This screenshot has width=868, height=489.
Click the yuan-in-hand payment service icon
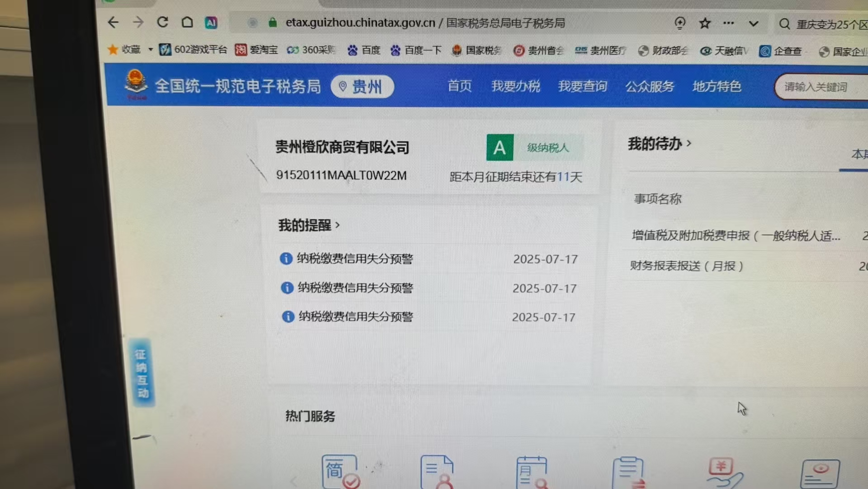point(724,472)
